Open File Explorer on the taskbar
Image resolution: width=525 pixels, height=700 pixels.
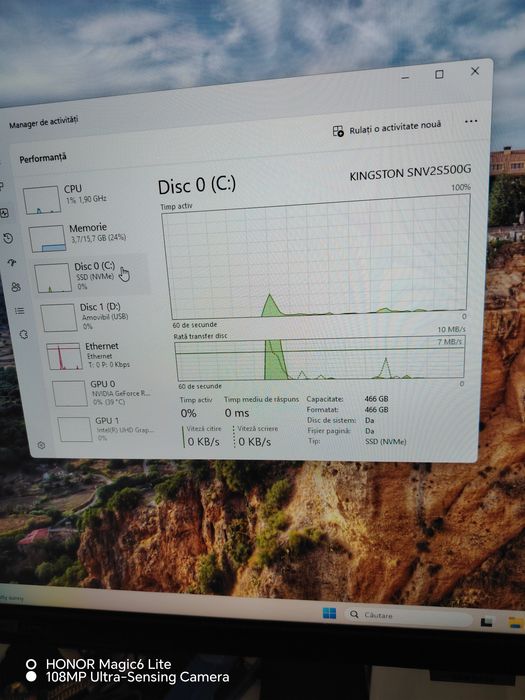[x=516, y=623]
